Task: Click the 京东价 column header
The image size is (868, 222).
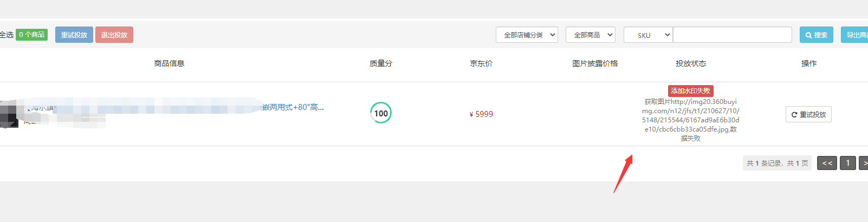Action: pyautogui.click(x=481, y=63)
